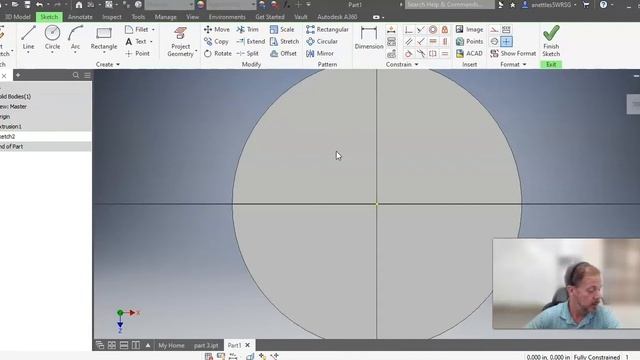Click the Mirror tool
Image resolution: width=640 pixels, height=360 pixels.
(320, 53)
